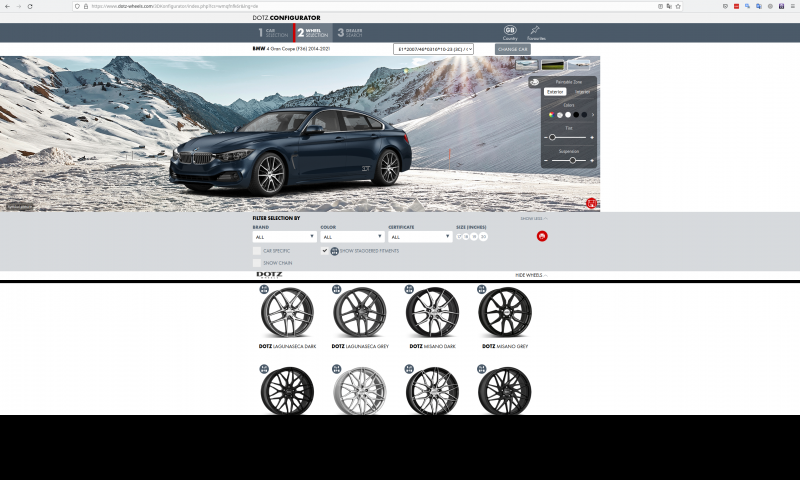Select the dark green road background thumbnail

point(553,65)
